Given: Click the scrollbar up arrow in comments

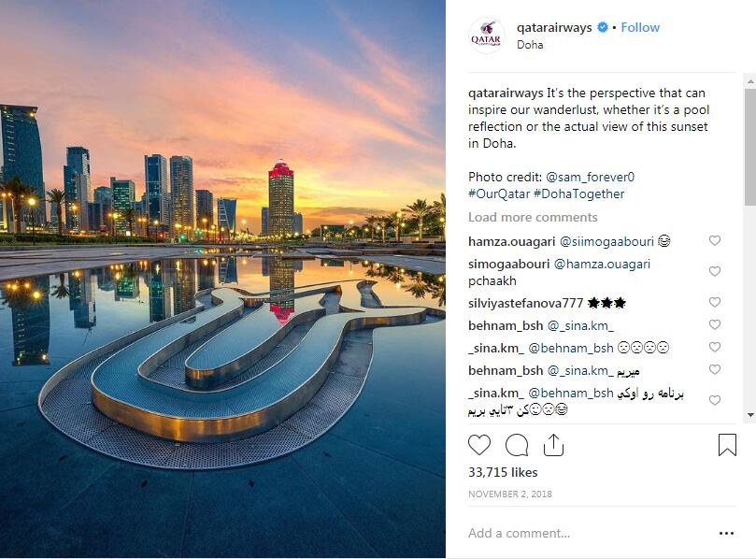Looking at the screenshot, I should [750, 81].
